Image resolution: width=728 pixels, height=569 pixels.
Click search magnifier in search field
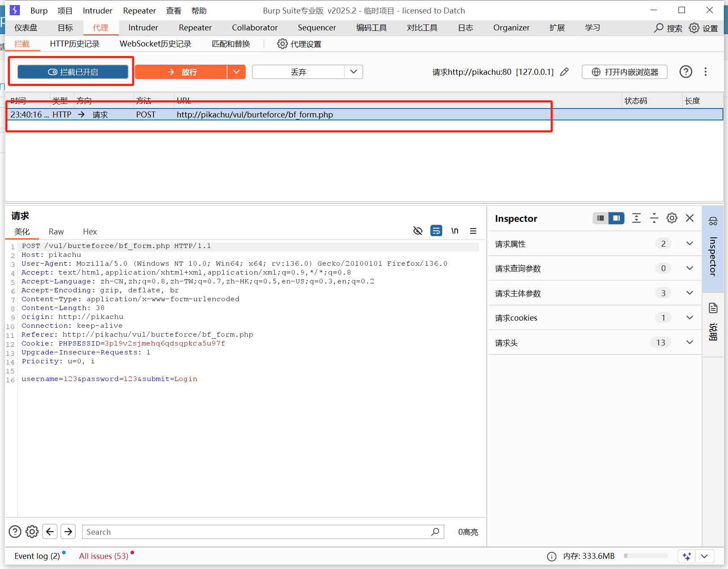pyautogui.click(x=435, y=532)
